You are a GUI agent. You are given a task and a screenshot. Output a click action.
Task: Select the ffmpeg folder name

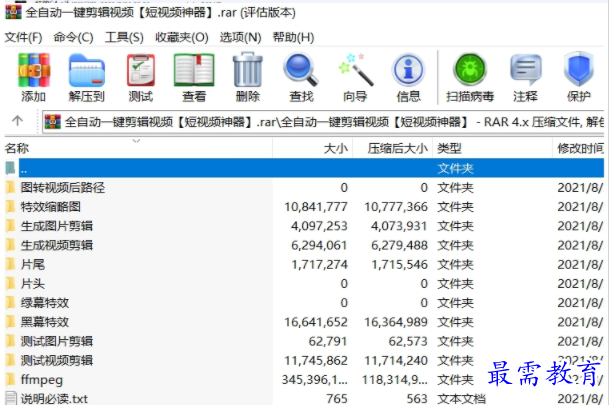pos(42,379)
